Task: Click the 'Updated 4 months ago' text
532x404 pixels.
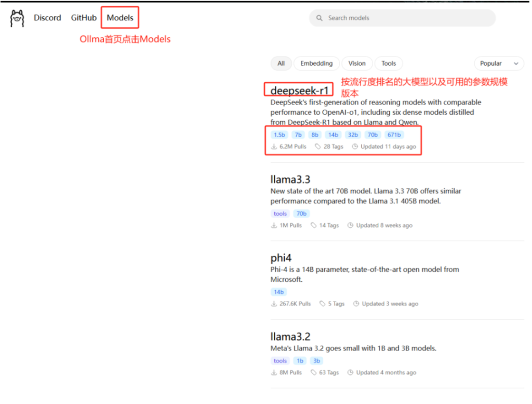Action: pos(387,373)
